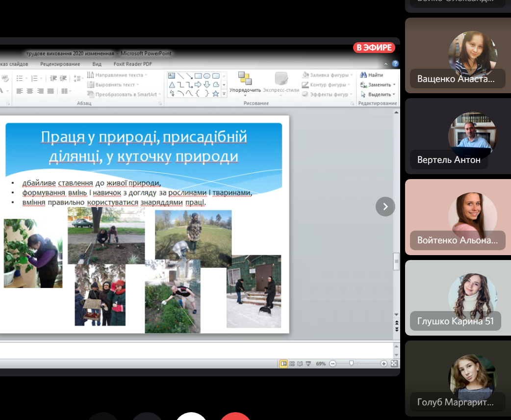Select the rectangle shape in gallery
The height and width of the screenshot is (420, 511).
198,76
